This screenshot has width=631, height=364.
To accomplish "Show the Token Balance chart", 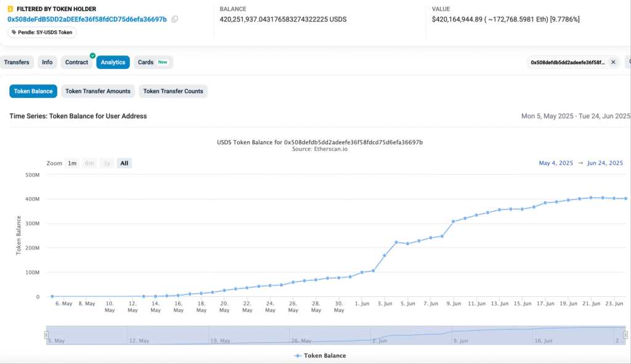I will click(33, 91).
